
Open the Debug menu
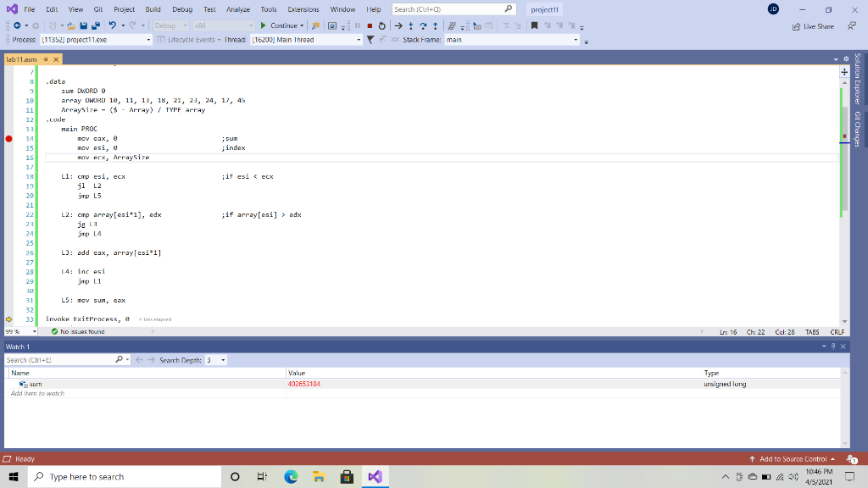click(182, 9)
